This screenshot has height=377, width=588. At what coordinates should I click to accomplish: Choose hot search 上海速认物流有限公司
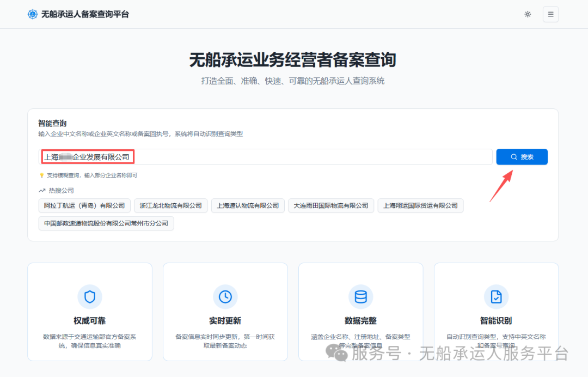248,205
